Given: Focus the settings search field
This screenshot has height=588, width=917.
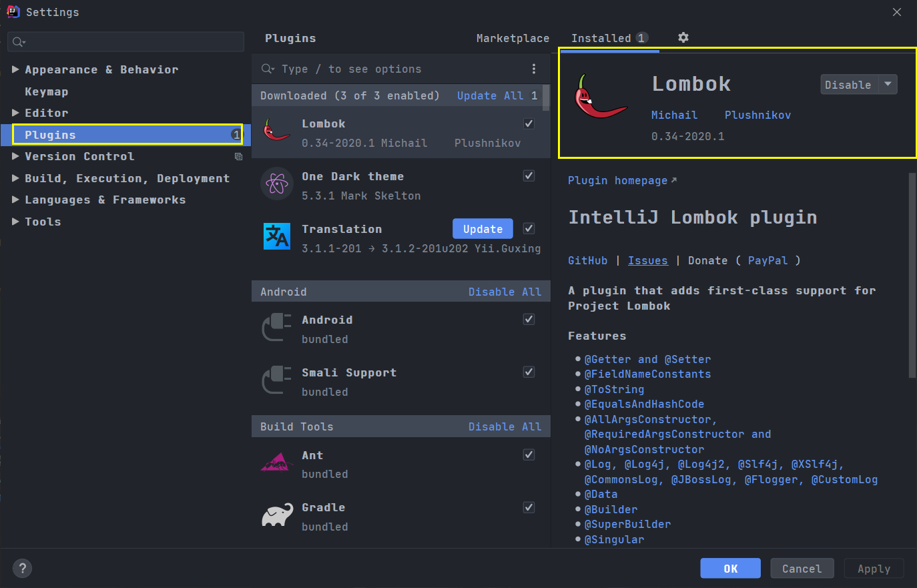Looking at the screenshot, I should click(x=125, y=42).
